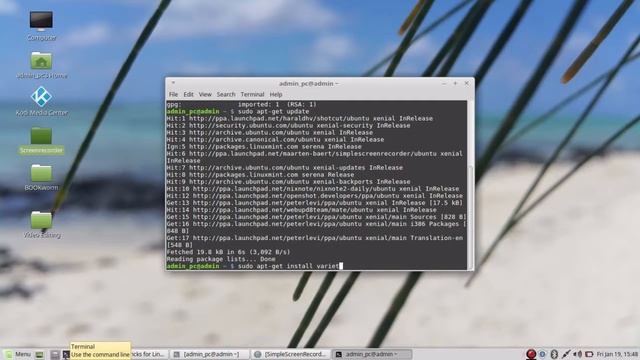The width and height of the screenshot is (640, 360).
Task: Close the terminal window
Action: [x=467, y=83]
